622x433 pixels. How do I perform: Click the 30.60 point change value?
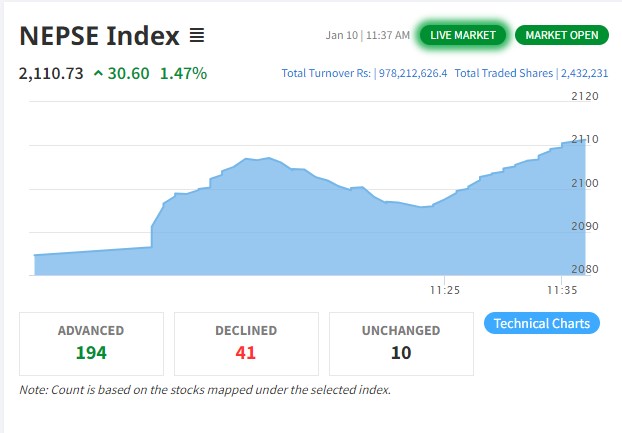pos(128,73)
